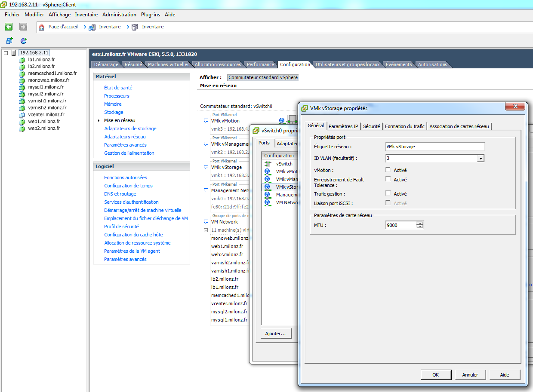Click the VM icon next to lb1.milonz.fr
Screen dimensions: 533x392
click(22, 60)
